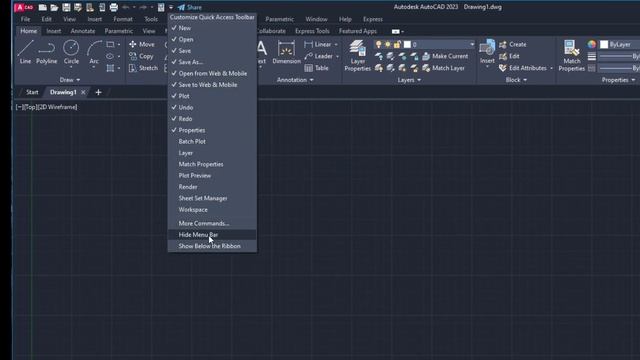Click Match Properties in ribbon
The image size is (640, 360).
tap(571, 56)
